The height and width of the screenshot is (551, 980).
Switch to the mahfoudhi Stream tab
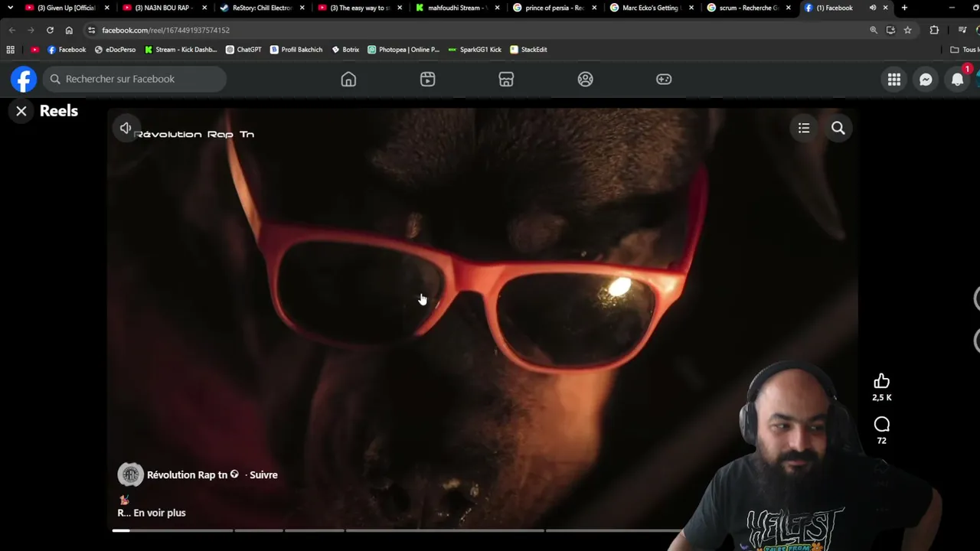coord(457,8)
